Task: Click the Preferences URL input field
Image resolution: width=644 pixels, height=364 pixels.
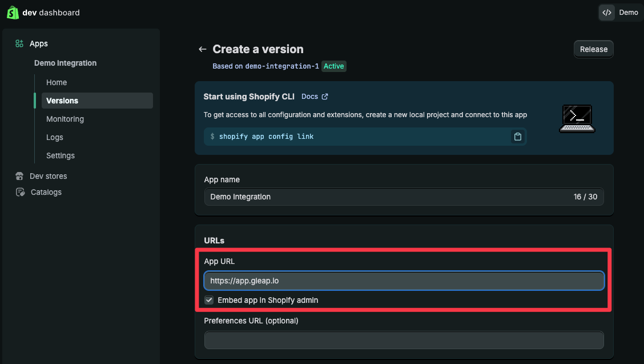Action: click(x=404, y=340)
